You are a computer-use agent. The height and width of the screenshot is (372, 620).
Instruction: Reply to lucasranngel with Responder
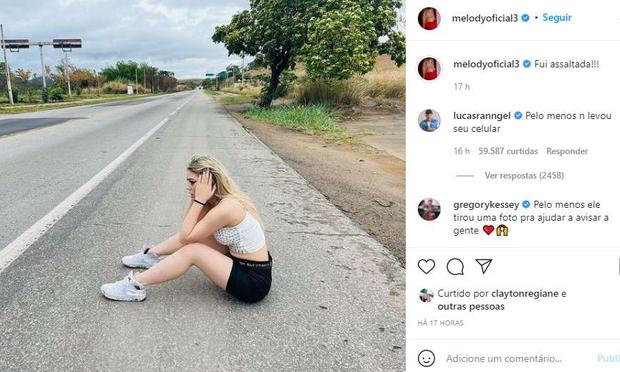click(567, 151)
